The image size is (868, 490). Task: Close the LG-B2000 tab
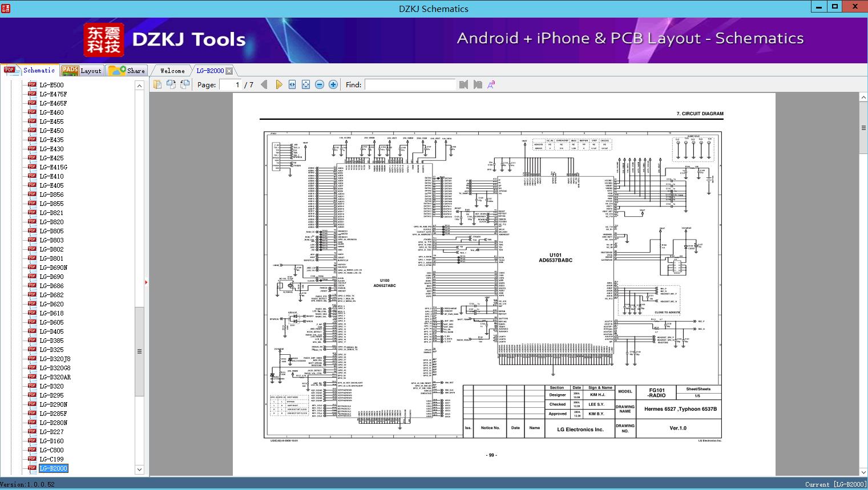click(229, 71)
